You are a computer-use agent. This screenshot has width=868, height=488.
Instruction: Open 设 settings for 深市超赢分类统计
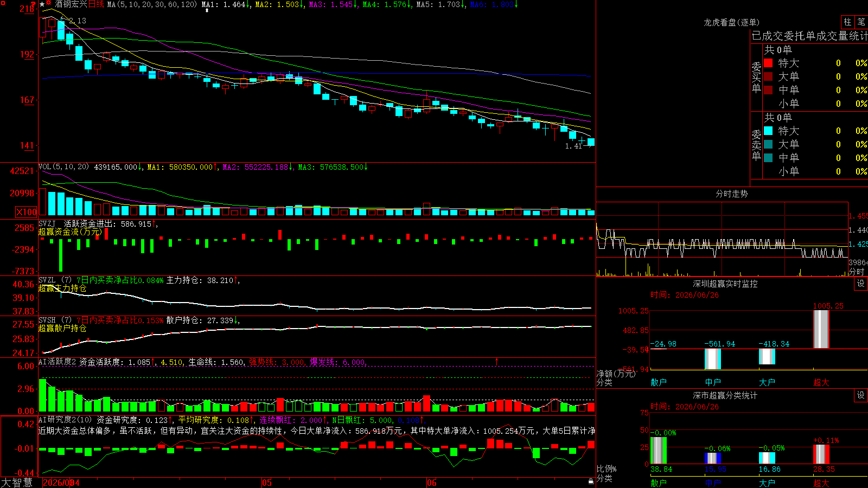coord(861,395)
